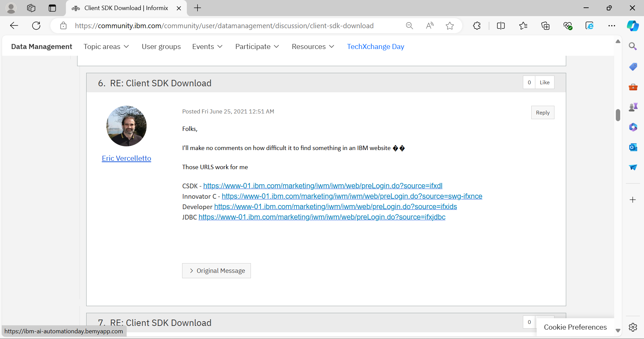Open the Developer ifxids download link

335,207
